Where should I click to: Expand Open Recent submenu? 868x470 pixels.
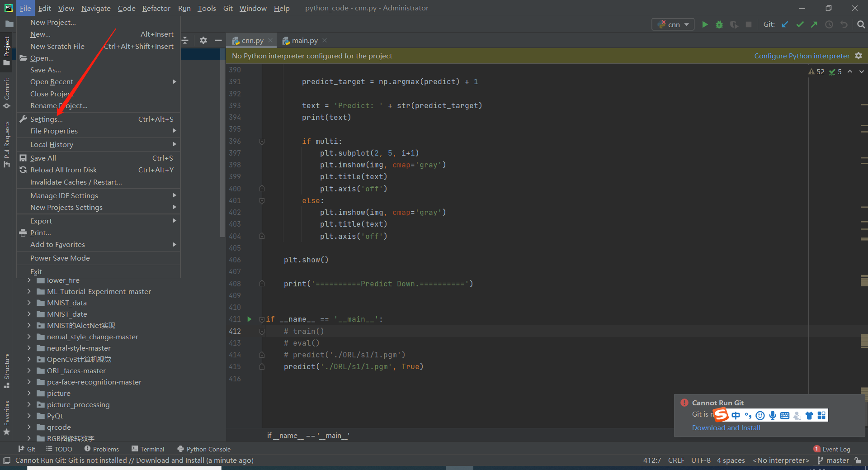98,82
